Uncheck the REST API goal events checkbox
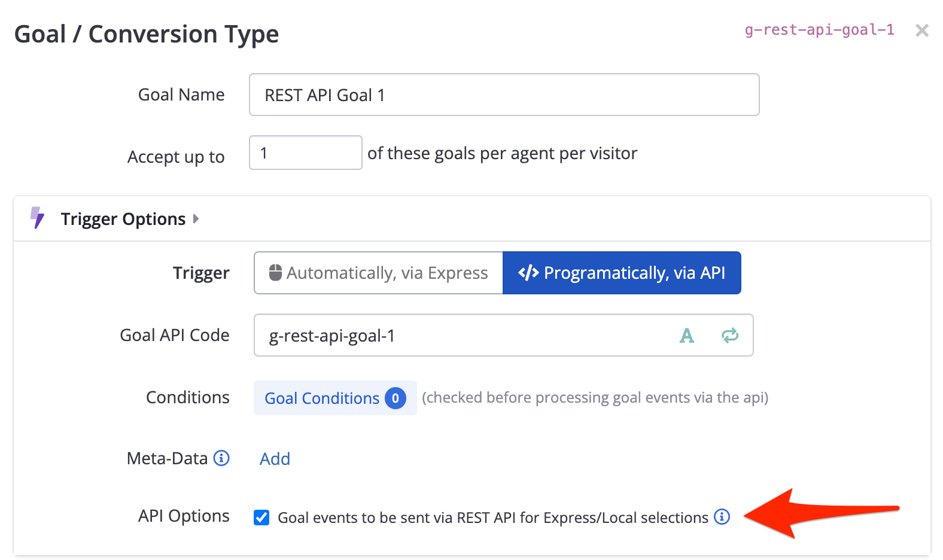The height and width of the screenshot is (560, 943). (x=261, y=518)
